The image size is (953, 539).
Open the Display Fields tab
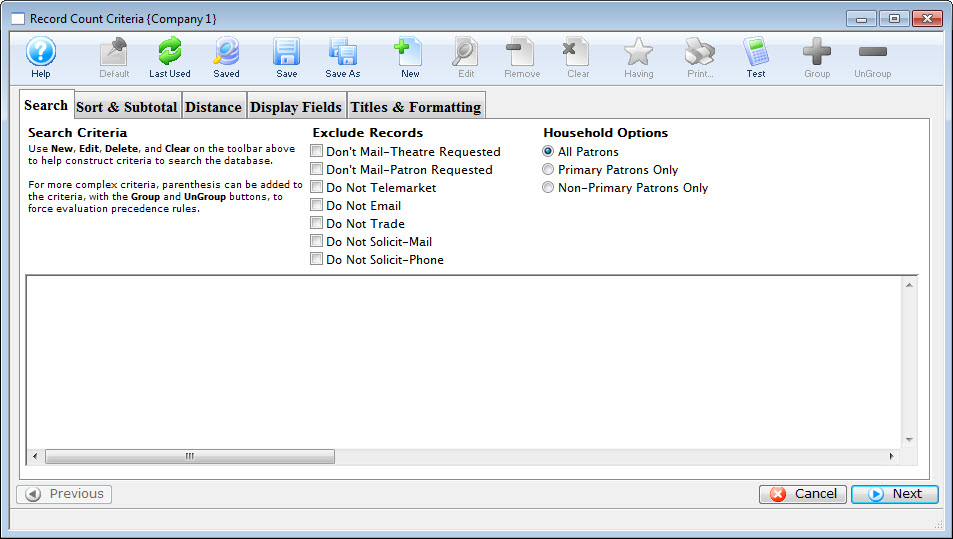coord(296,107)
